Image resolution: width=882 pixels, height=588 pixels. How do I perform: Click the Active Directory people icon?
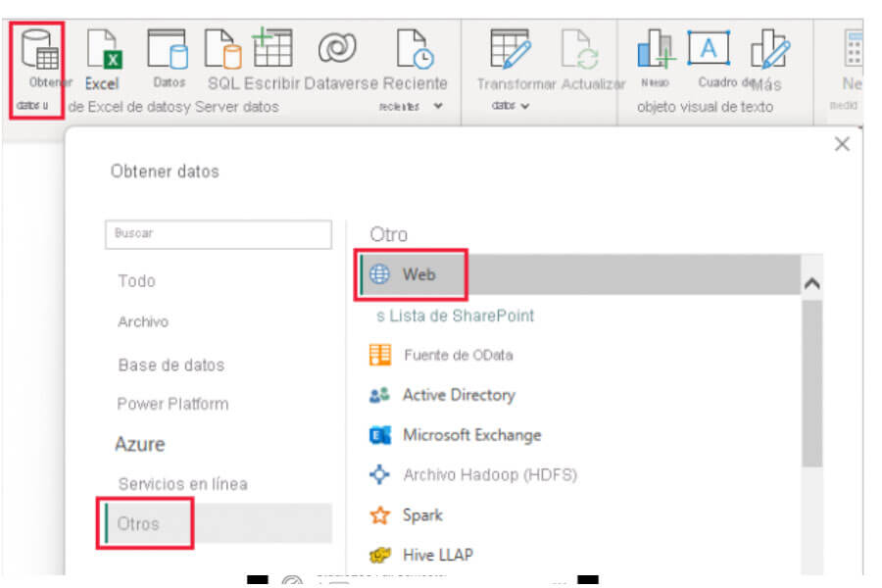click(379, 395)
